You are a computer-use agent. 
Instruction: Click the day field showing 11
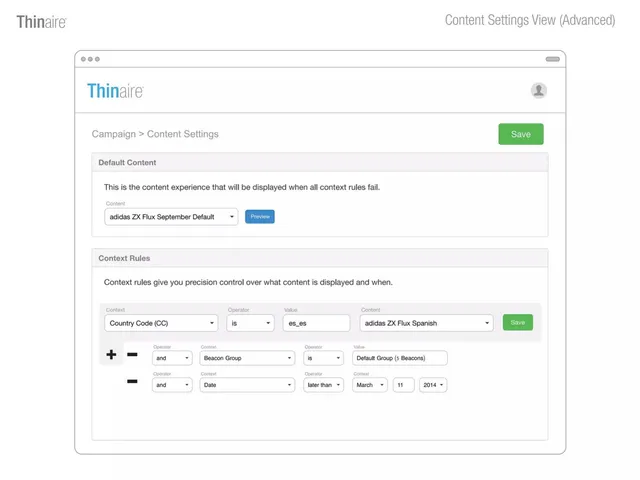[403, 385]
